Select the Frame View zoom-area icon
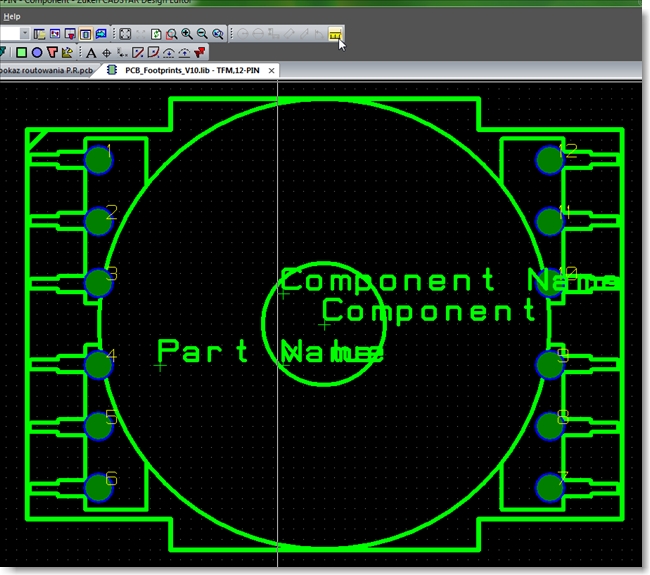 click(171, 34)
